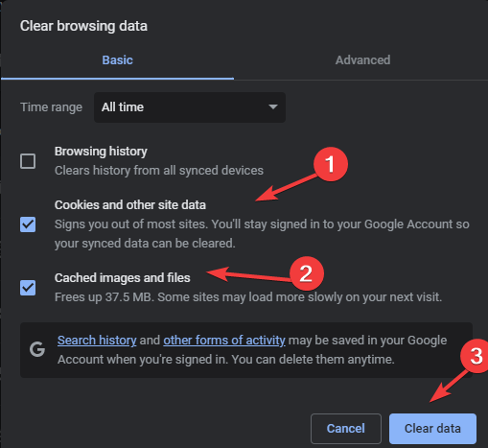Open the Time range All time dropdown
Screen dimensions: 488x448
point(190,107)
